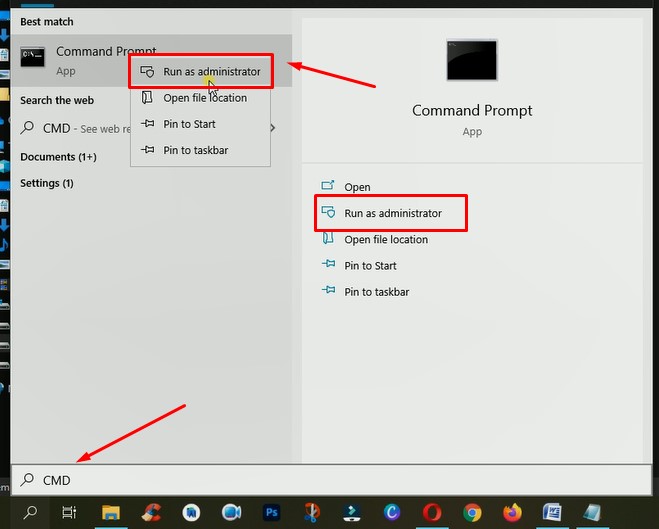
Task: Open Microsoft Word from the taskbar
Action: coord(552,512)
